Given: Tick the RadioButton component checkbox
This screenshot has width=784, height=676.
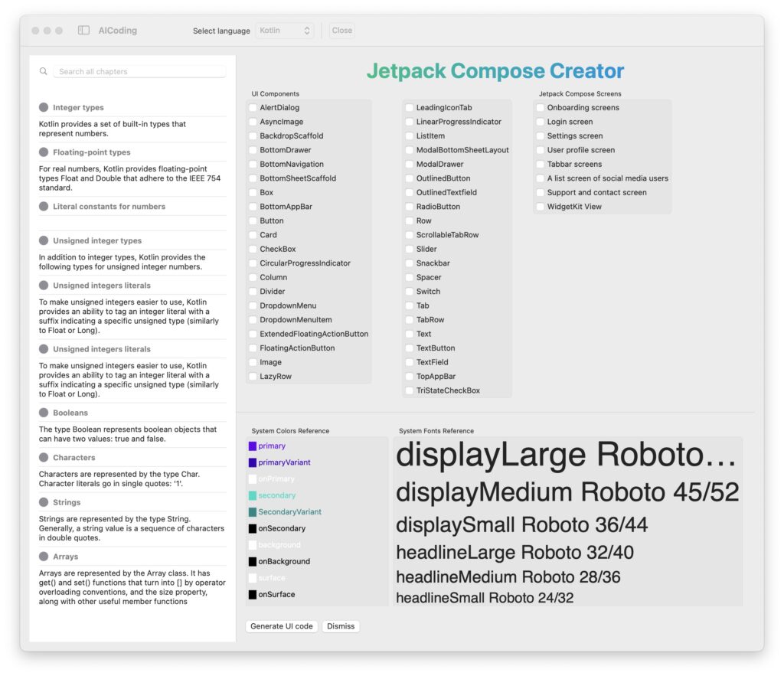Looking at the screenshot, I should (x=410, y=207).
